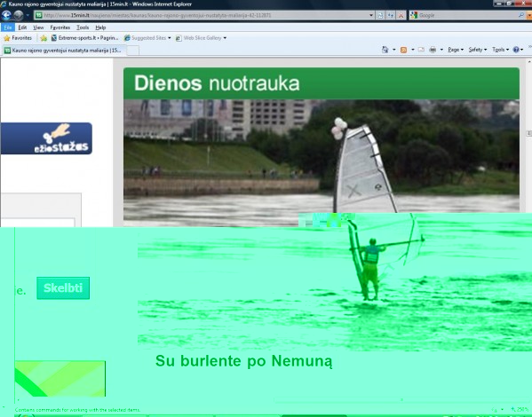Expand the Feeds dropdown arrow

413,50
